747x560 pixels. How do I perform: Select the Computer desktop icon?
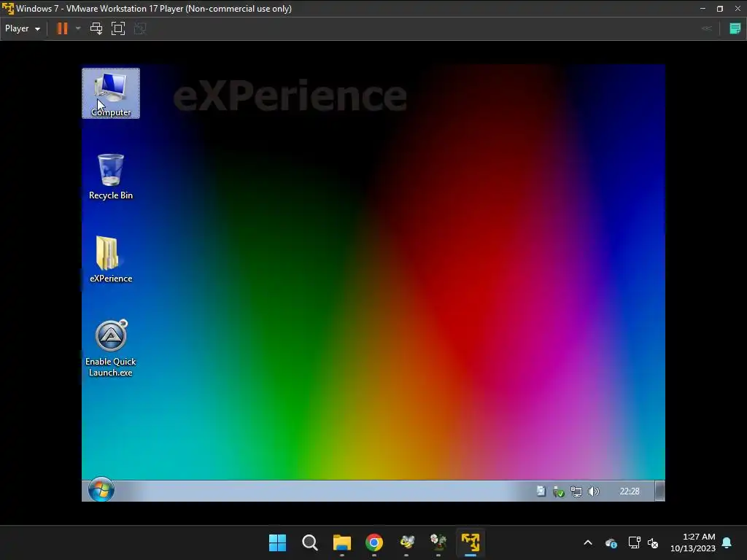(x=111, y=93)
